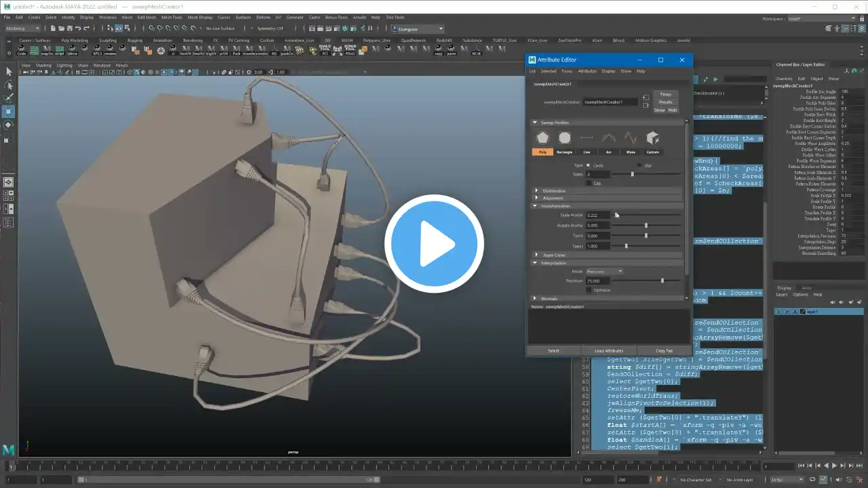Select the Custom sweep profile icon
The image size is (868, 488).
click(652, 138)
